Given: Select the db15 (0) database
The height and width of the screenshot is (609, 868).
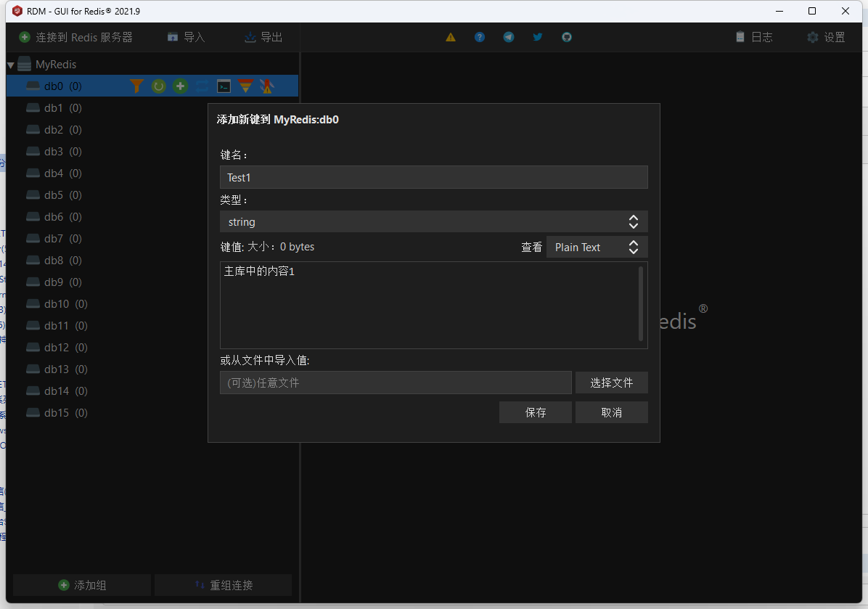Looking at the screenshot, I should tap(65, 412).
